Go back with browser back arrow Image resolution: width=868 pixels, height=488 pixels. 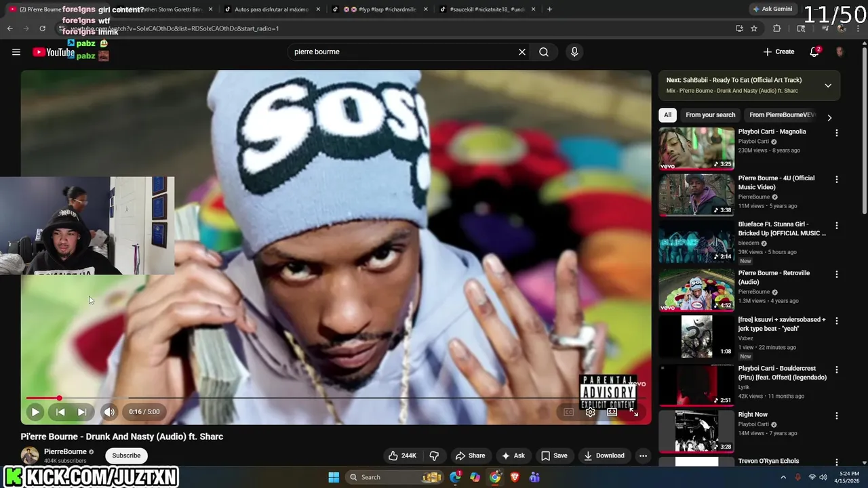pyautogui.click(x=9, y=28)
